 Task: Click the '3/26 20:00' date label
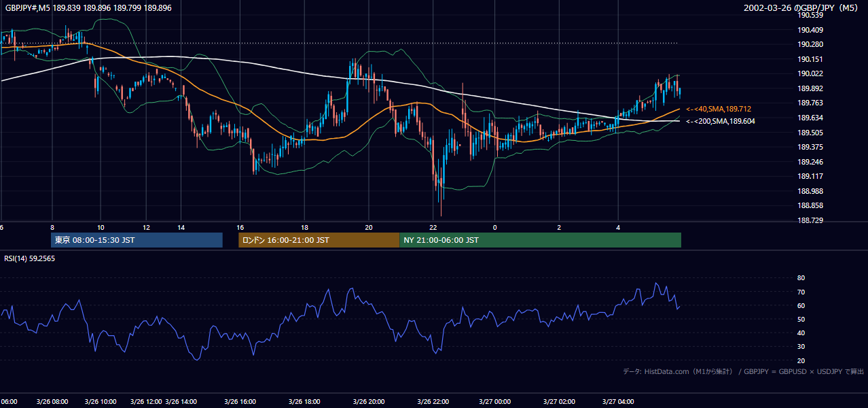tap(369, 402)
